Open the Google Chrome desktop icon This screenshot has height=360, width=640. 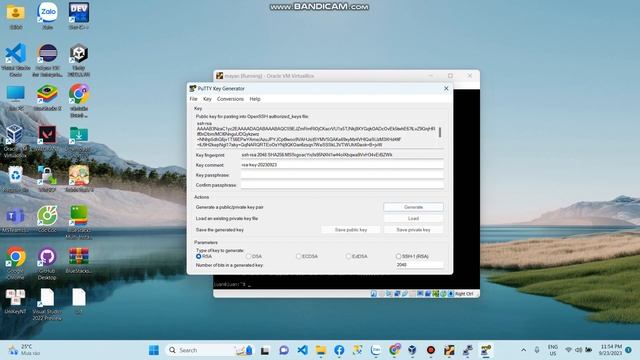[16, 263]
